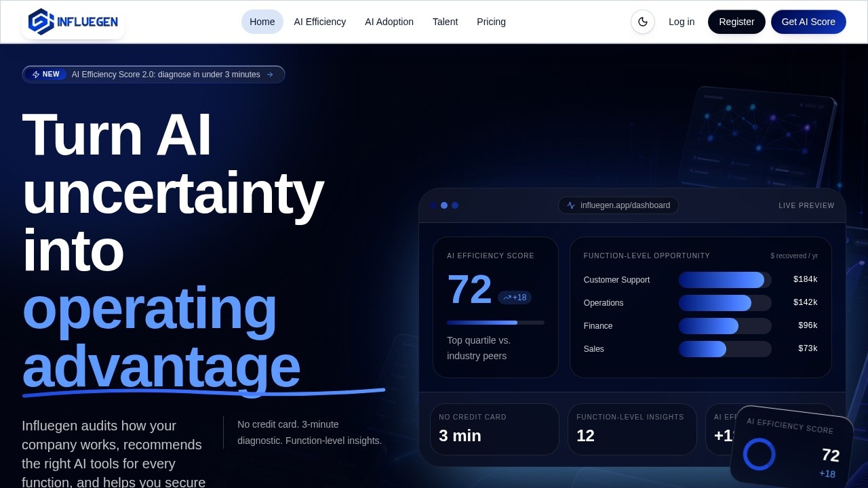This screenshot has height=488, width=868.
Task: Click the No Credit Card 3 min card
Action: 494,429
